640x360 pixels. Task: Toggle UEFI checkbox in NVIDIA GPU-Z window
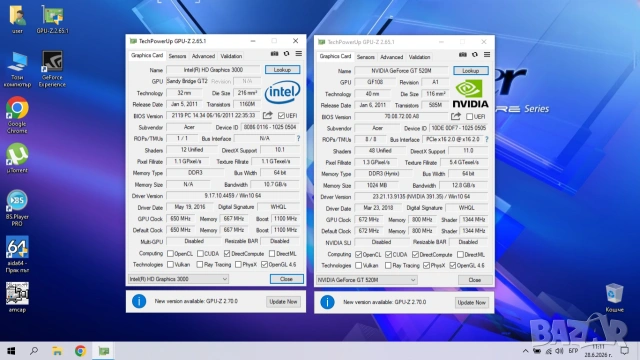pos(469,117)
